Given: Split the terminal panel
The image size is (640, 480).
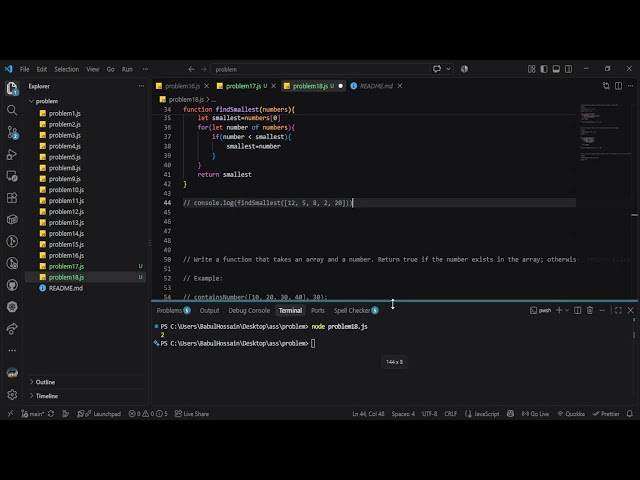Looking at the screenshot, I should [578, 310].
